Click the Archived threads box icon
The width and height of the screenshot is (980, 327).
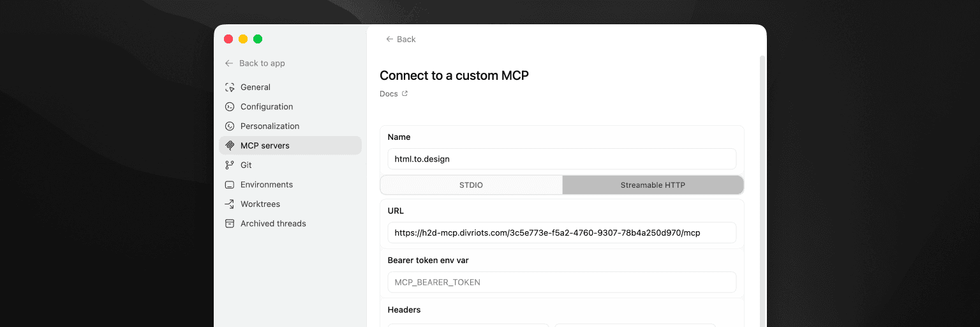click(230, 224)
